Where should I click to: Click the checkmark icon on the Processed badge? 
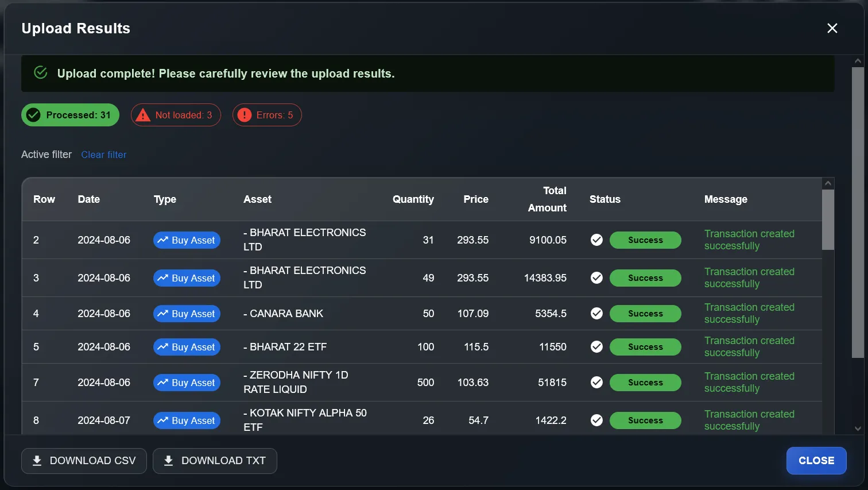[34, 115]
